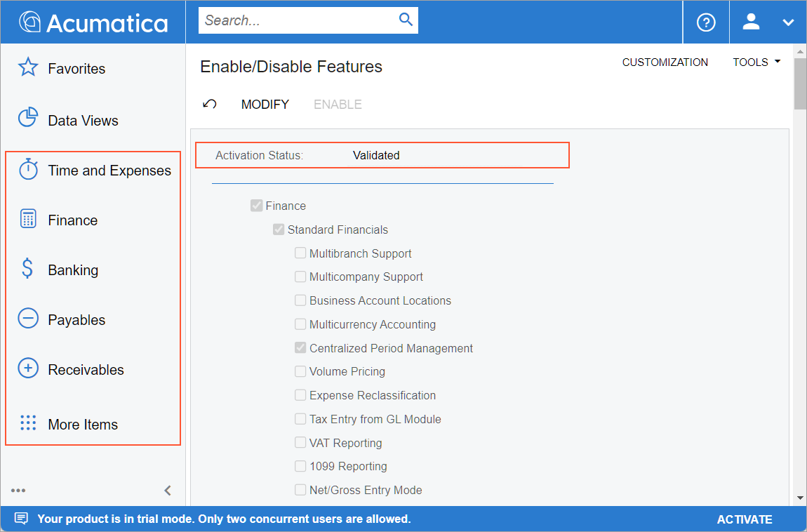Click the vertical scrollbar thumb
This screenshot has width=807, height=532.
click(800, 84)
